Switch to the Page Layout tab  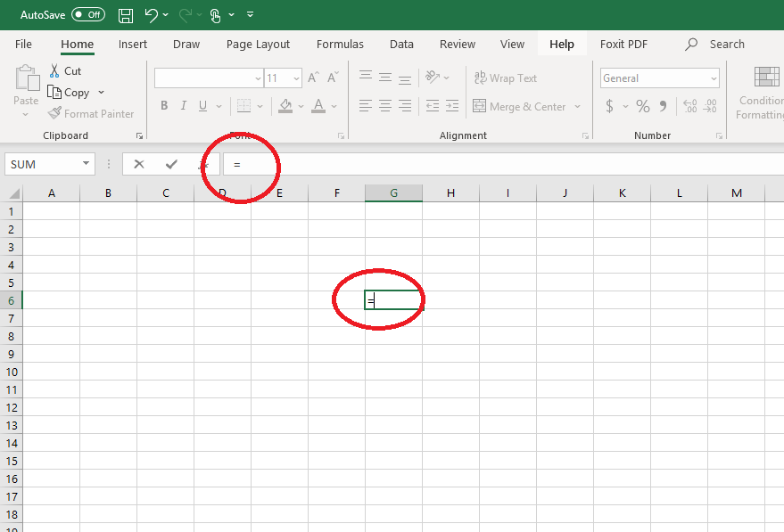258,44
